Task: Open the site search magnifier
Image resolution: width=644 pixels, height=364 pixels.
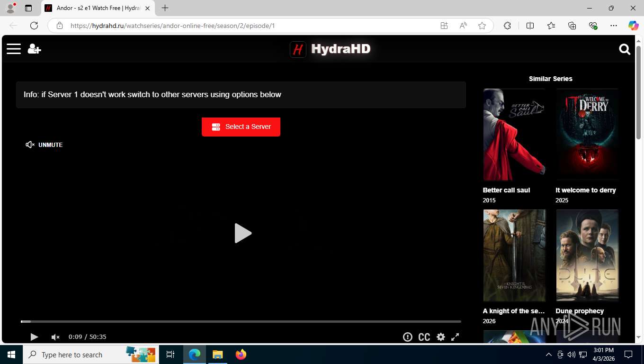Action: [625, 49]
